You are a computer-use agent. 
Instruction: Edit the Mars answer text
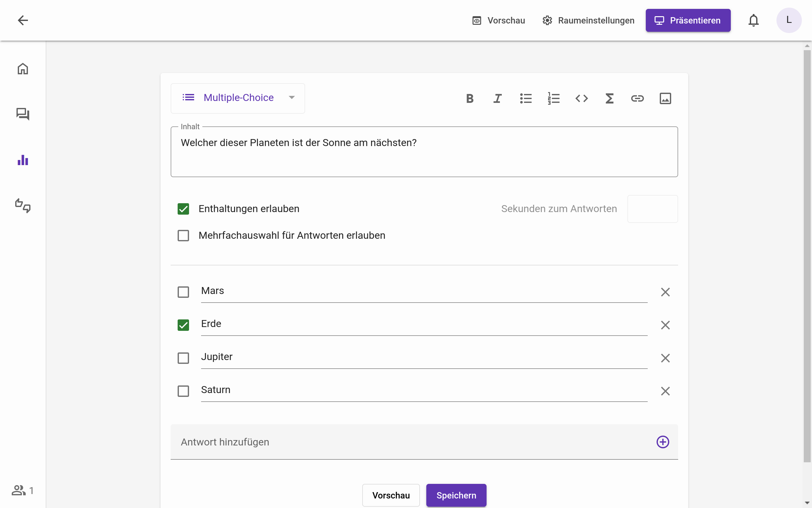pos(424,291)
